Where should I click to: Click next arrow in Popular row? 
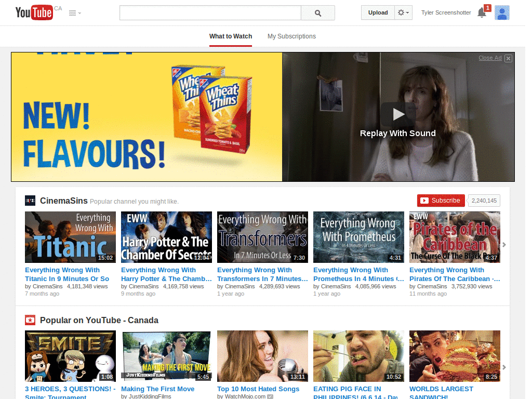click(504, 367)
